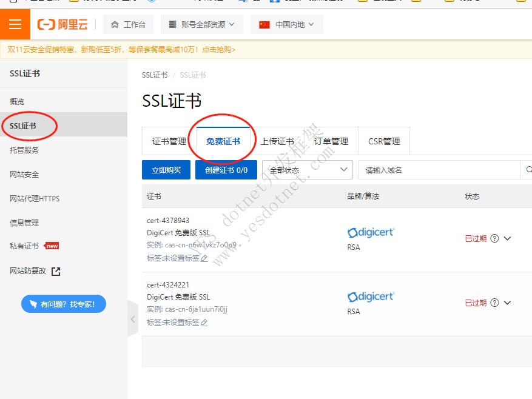532x399 pixels.
Task: Click help icon beside second 已过期 status
Action: [x=494, y=303]
